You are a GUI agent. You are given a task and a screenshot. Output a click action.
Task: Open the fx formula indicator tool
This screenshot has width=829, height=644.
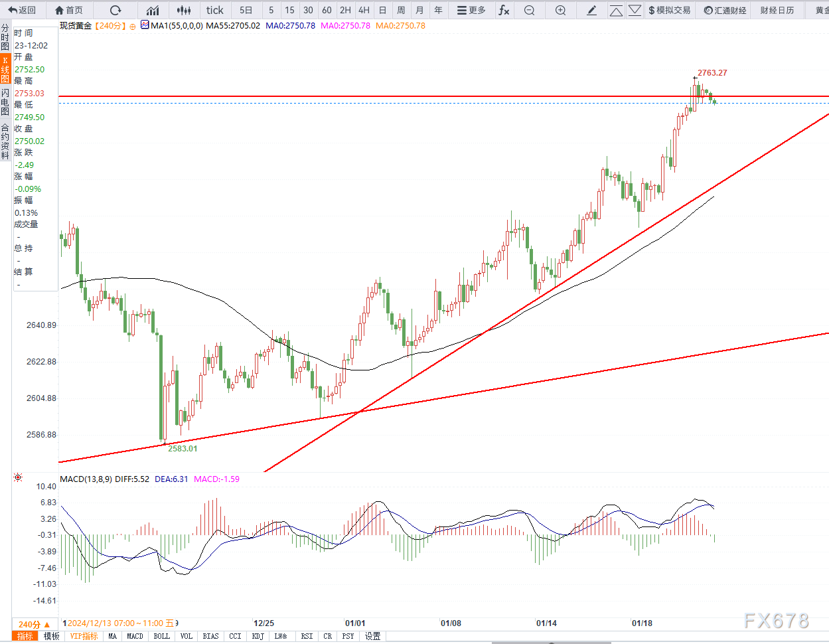(504, 10)
